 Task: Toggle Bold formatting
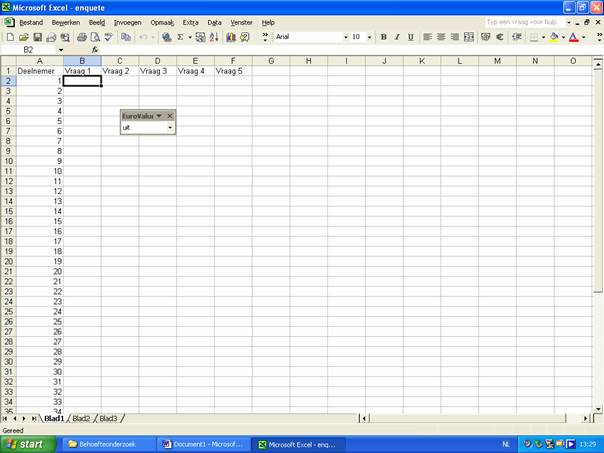(383, 37)
